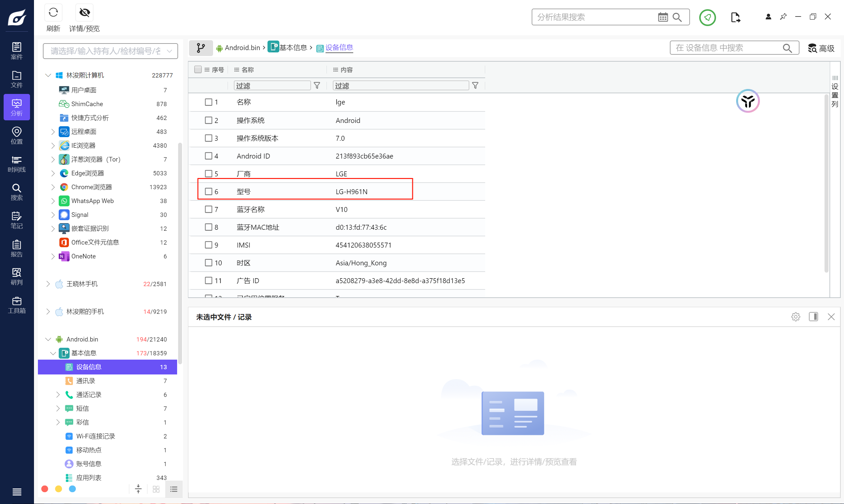This screenshot has height=504, width=844.
Task: Collapse the Android.bin tree node
Action: [x=48, y=339]
